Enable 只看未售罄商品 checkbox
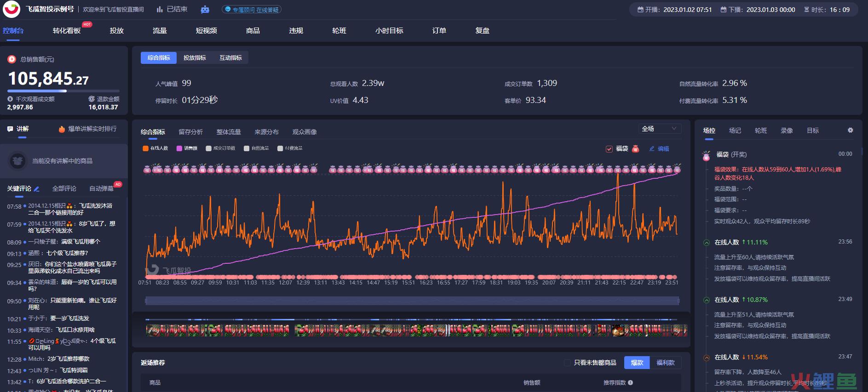This screenshot has height=392, width=868. (x=567, y=363)
